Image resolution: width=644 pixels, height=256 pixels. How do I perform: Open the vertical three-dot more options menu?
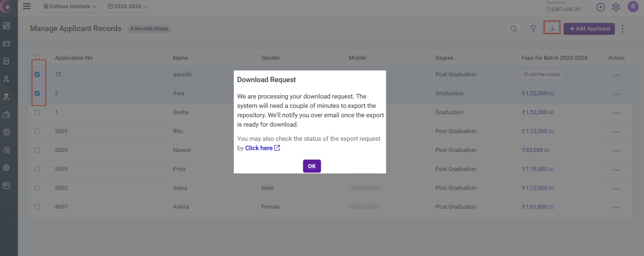click(622, 29)
